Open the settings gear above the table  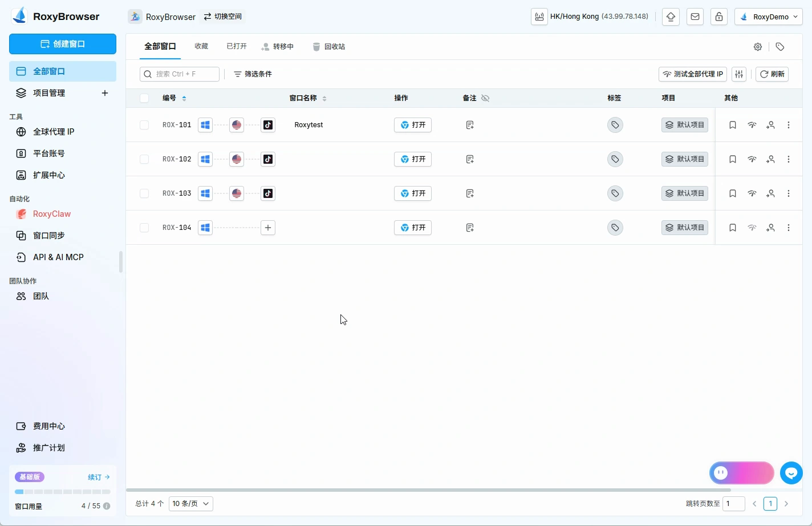pos(758,47)
